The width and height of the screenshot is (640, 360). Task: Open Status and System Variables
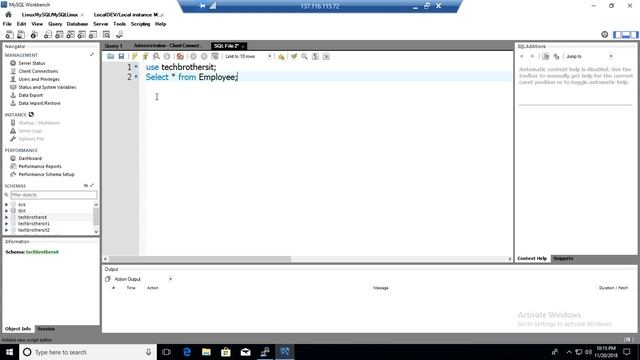pos(47,87)
